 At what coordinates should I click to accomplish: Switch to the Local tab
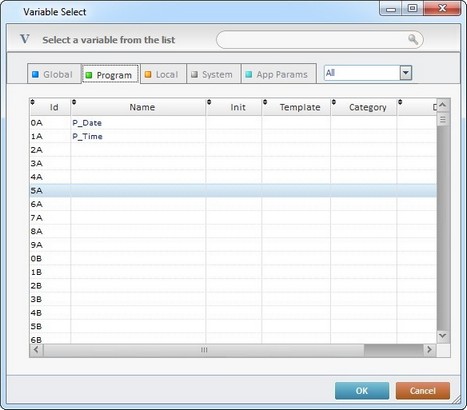click(x=163, y=74)
